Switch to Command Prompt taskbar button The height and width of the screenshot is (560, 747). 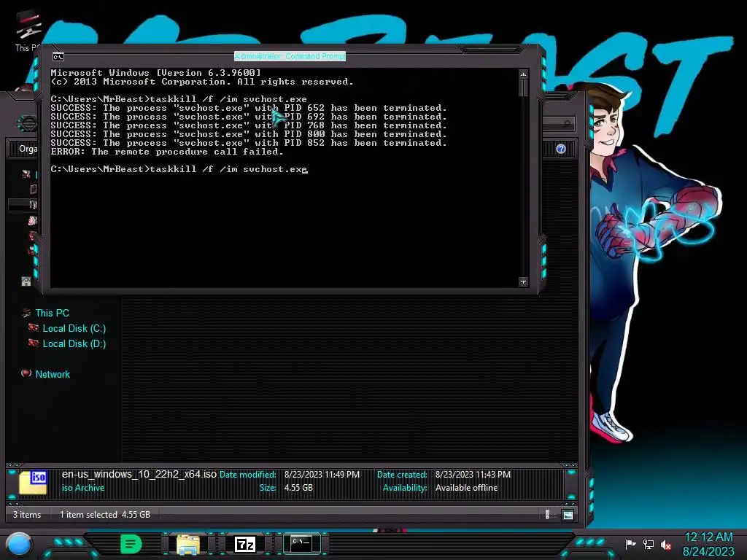click(x=301, y=543)
